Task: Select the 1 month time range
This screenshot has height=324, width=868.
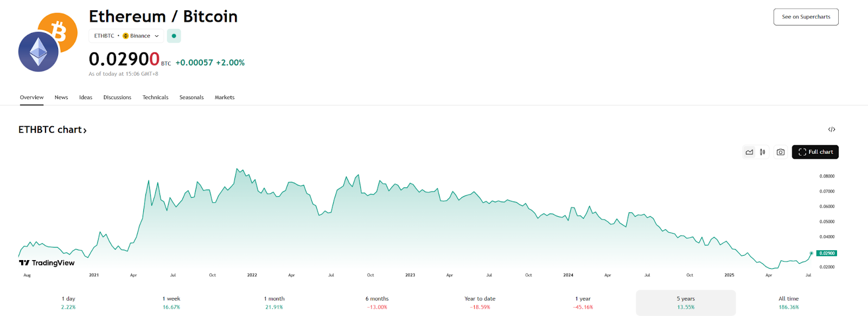Action: click(274, 303)
